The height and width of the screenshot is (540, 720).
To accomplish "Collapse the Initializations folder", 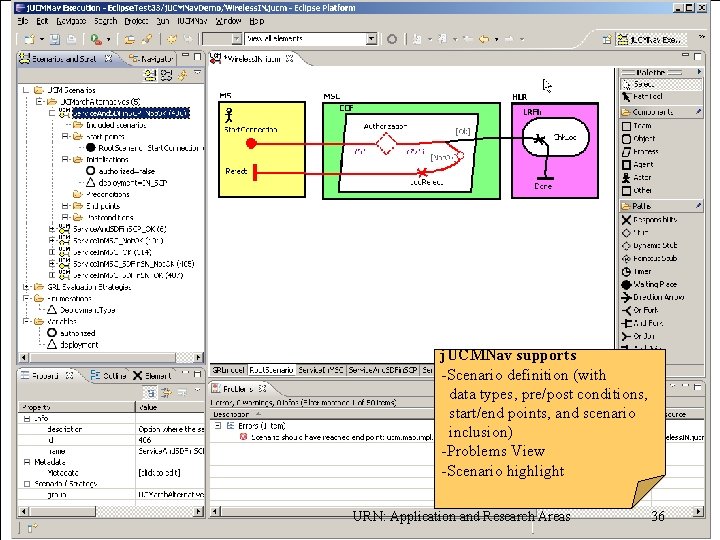I will (65, 159).
